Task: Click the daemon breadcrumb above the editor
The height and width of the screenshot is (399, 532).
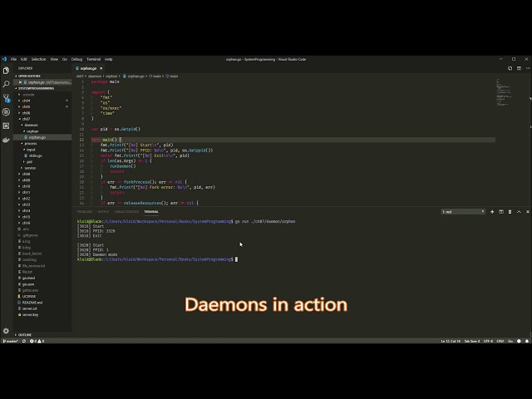Action: 95,76
